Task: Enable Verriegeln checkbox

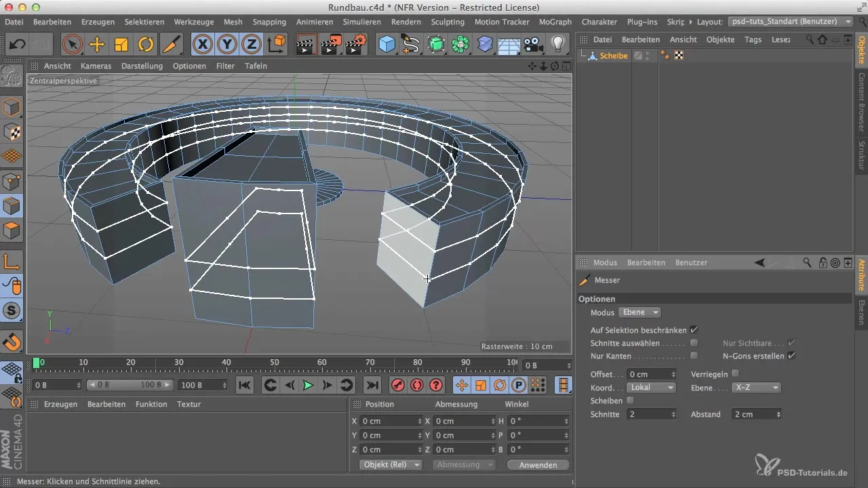Action: point(736,373)
